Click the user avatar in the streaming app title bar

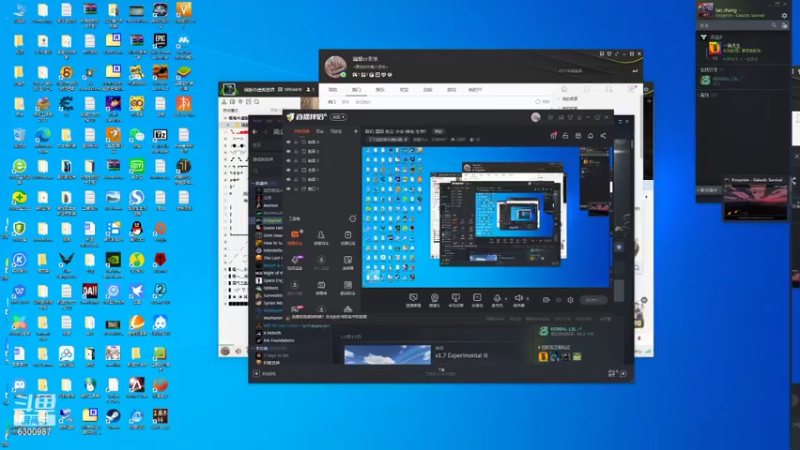coord(535,117)
